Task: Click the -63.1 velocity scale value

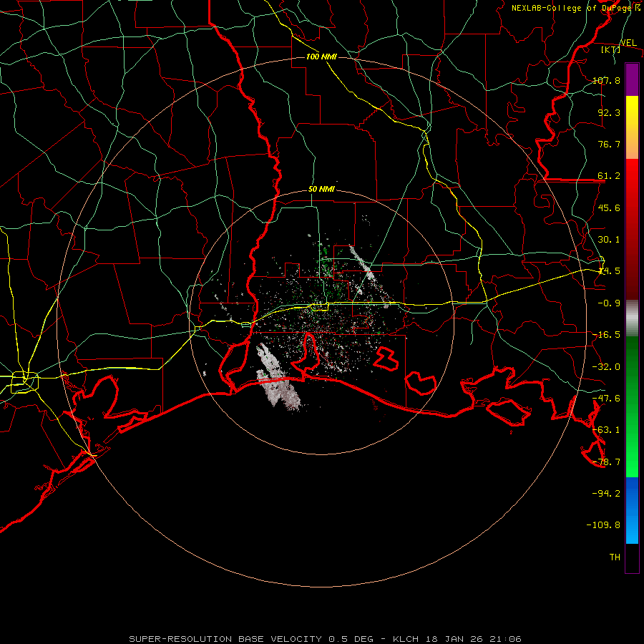Action: pyautogui.click(x=606, y=430)
